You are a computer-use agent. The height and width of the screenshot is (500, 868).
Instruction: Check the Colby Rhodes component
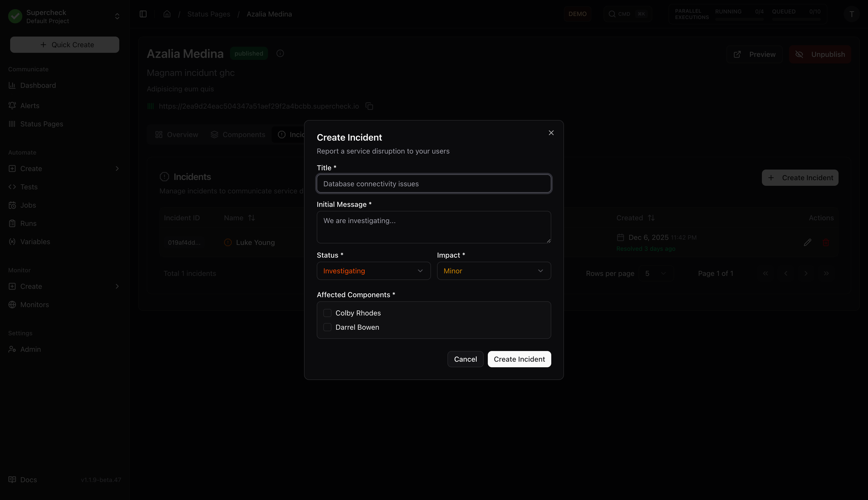pos(327,313)
